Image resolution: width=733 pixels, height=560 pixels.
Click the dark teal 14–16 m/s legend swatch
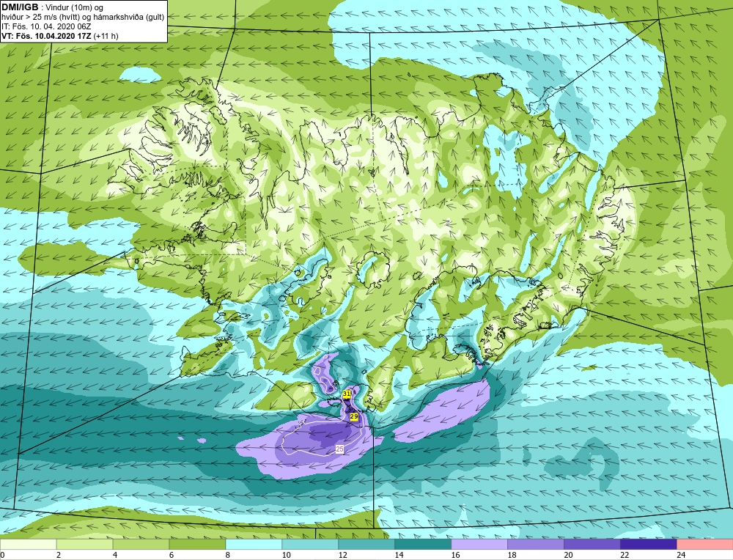click(423, 544)
